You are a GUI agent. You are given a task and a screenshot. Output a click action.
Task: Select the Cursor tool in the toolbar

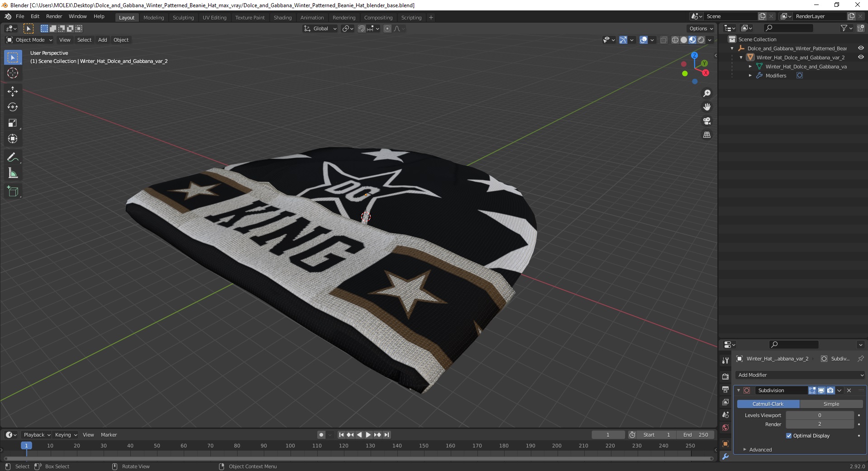(13, 73)
